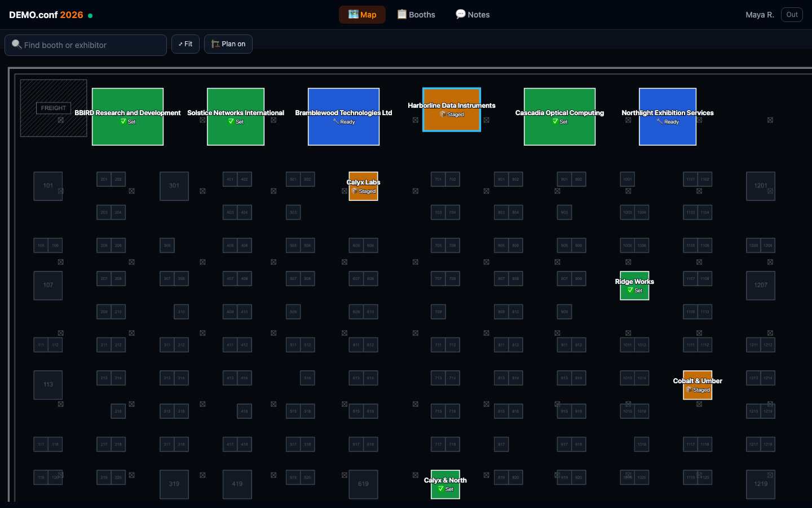Select large booth 107
The width and height of the screenshot is (812, 508).
48,285
